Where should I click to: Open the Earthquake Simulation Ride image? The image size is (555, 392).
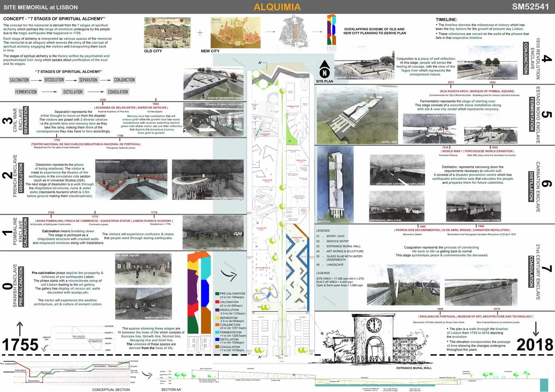point(208,180)
